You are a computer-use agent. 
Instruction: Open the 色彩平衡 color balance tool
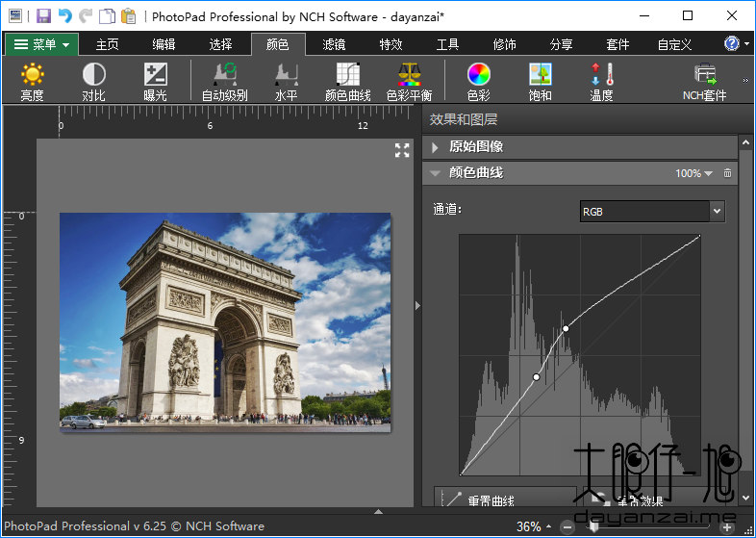(409, 82)
